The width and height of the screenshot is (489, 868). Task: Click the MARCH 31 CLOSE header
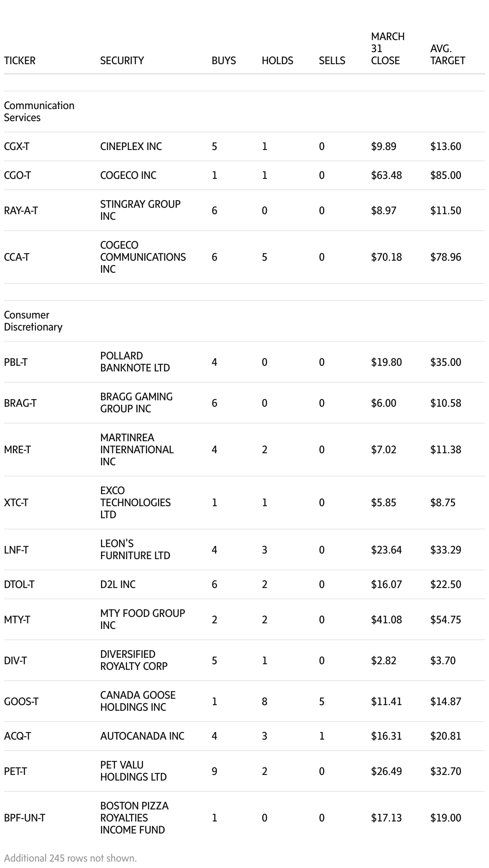click(x=387, y=49)
